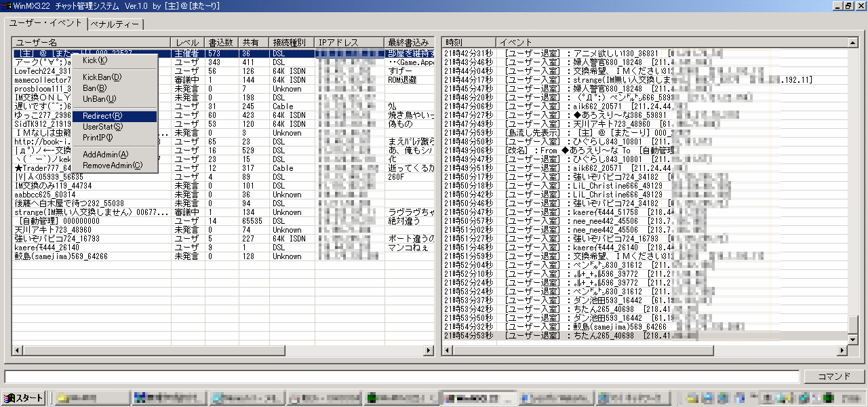Select Kick from the context menu
868x407 pixels.
click(x=95, y=60)
